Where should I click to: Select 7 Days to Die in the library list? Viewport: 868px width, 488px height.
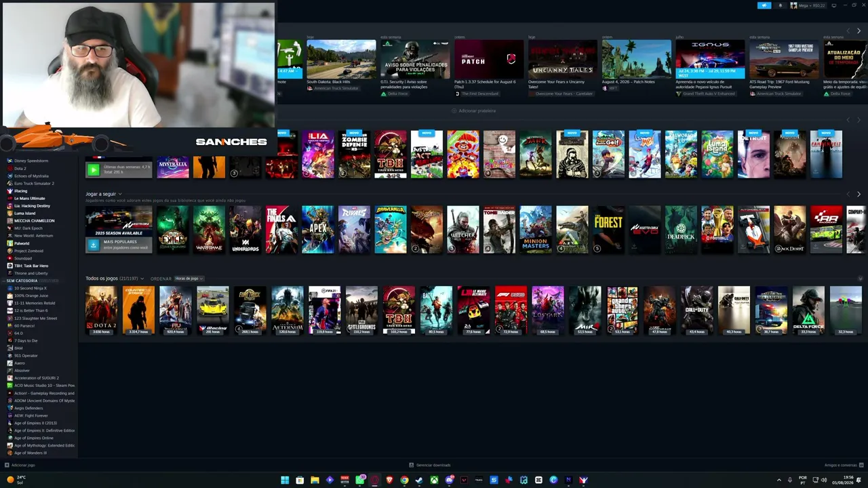[26, 340]
